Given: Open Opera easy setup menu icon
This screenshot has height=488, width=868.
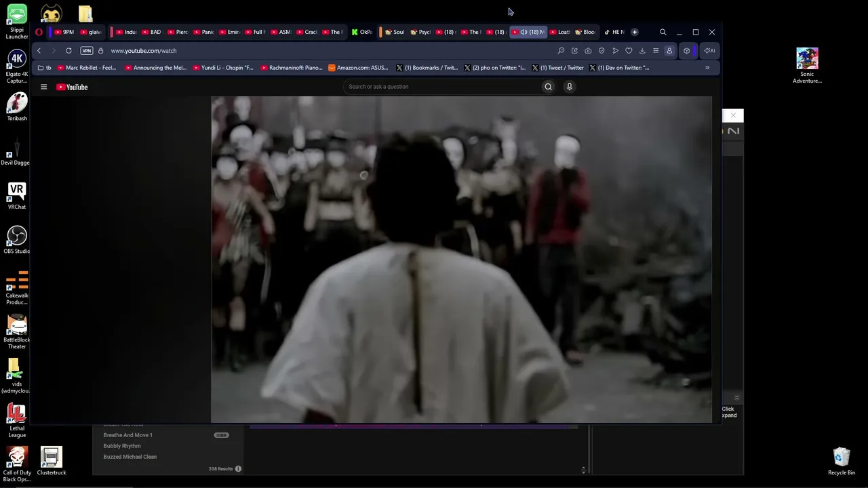Looking at the screenshot, I should (x=656, y=51).
